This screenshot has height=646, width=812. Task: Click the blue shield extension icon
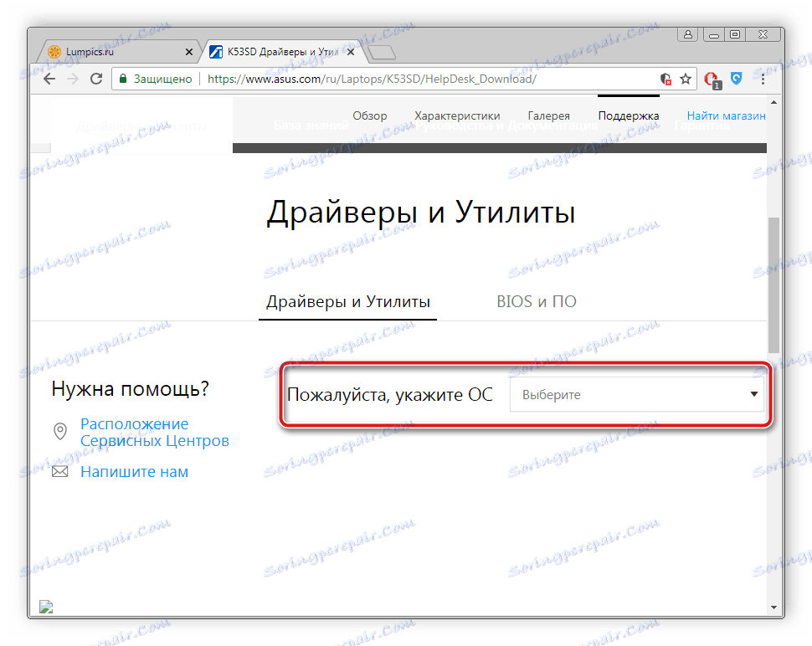[736, 78]
